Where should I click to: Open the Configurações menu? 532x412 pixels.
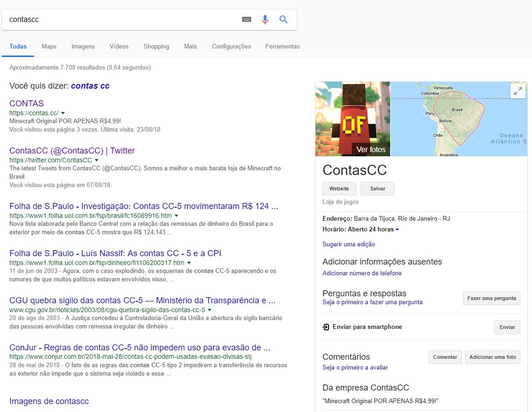click(231, 47)
